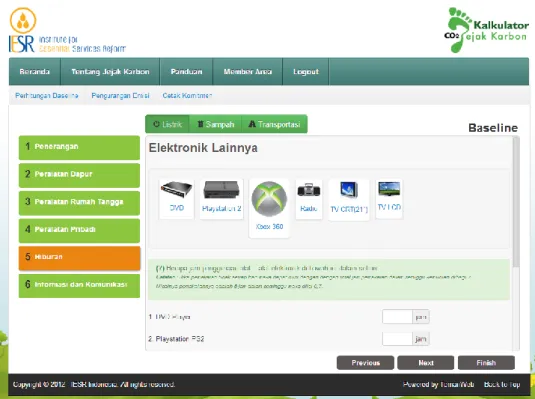Go to step 3 Peralatan Rumah Tangga
This screenshot has width=535, height=399.
pos(79,202)
